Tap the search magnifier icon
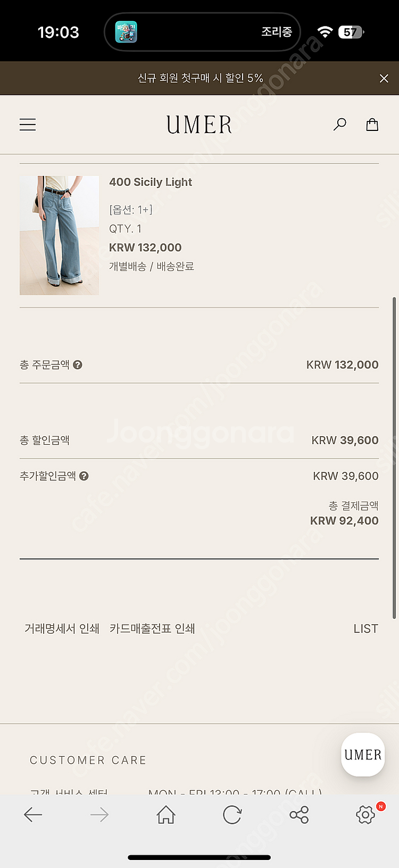The height and width of the screenshot is (868, 399). [339, 125]
